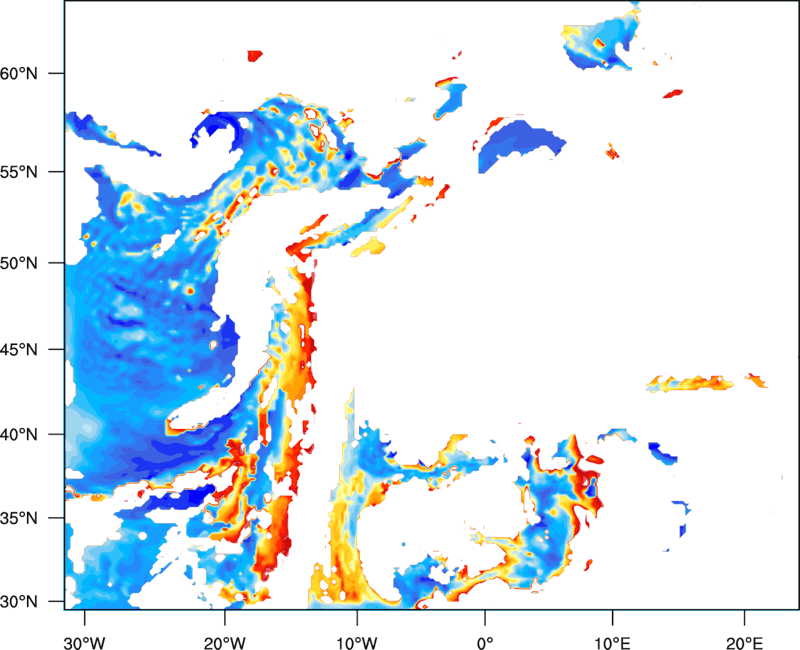Click the 50°N latitude label

(19, 264)
